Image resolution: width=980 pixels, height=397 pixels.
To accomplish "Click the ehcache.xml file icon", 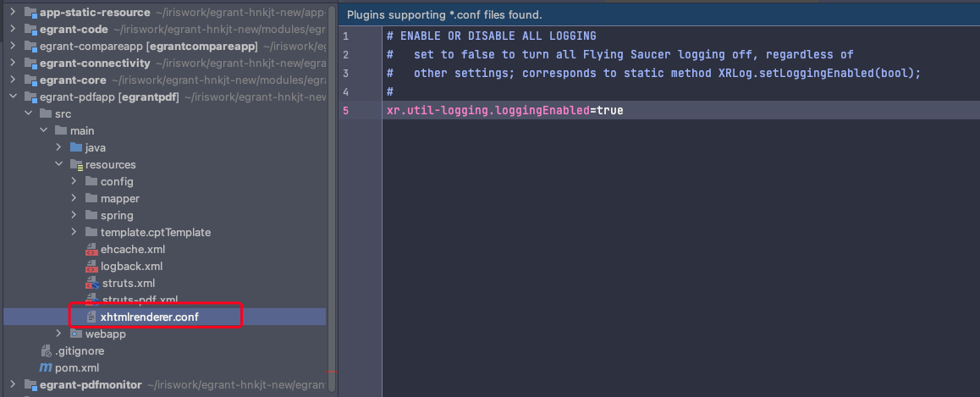I will (x=92, y=249).
